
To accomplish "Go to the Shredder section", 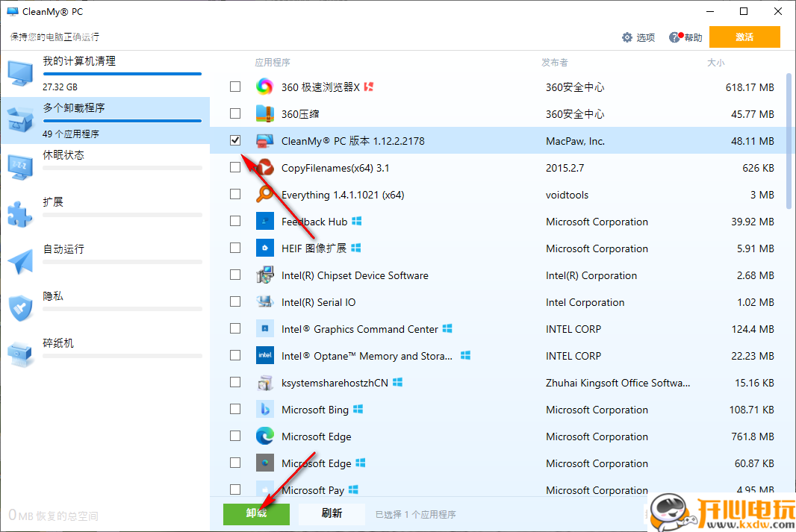I will (58, 343).
